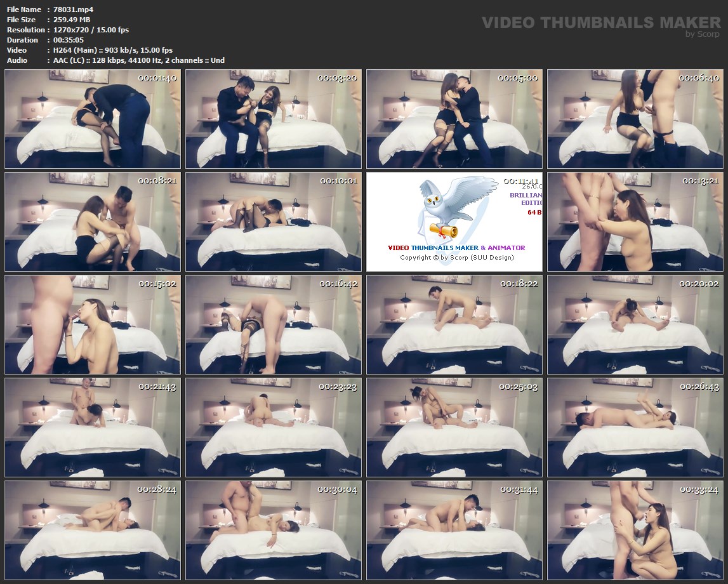
Task: Select the thumbnail marked 00:06:40
Action: 635,119
